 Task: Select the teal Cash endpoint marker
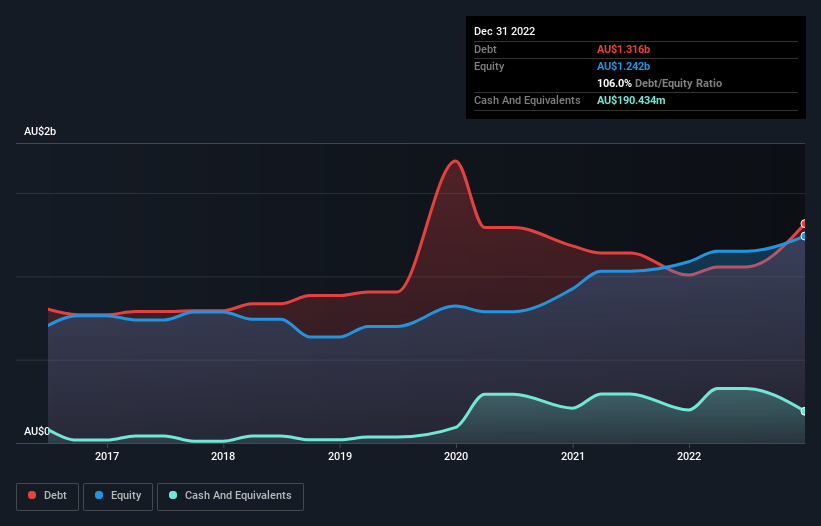pos(804,411)
